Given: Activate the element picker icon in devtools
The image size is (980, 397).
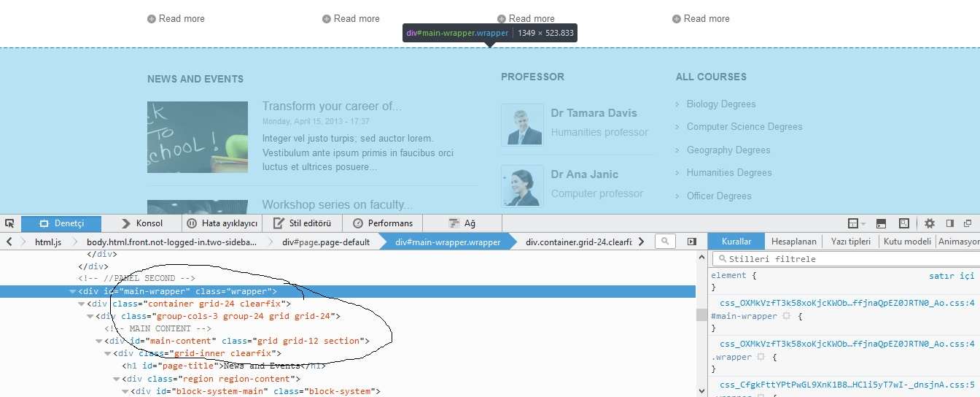Looking at the screenshot, I should coord(9,223).
